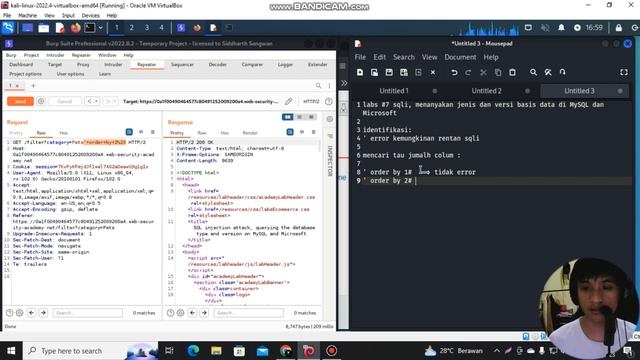This screenshot has height=360, width=640.
Task: Open Mousepad Document menu
Action: [460, 57]
